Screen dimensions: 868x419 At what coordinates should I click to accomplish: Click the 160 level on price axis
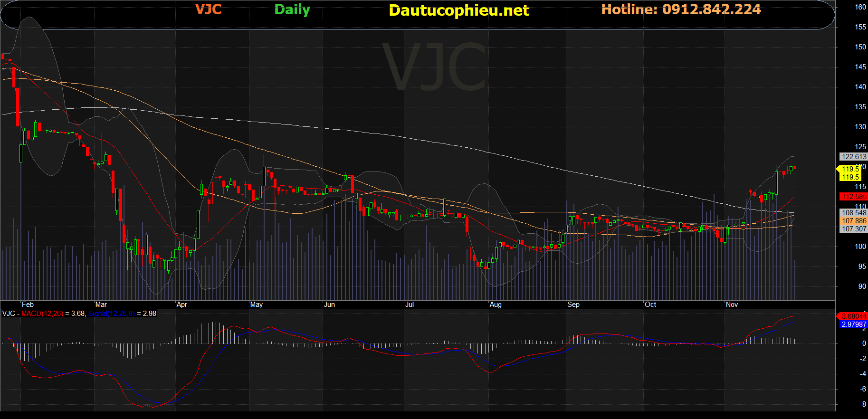(860, 7)
